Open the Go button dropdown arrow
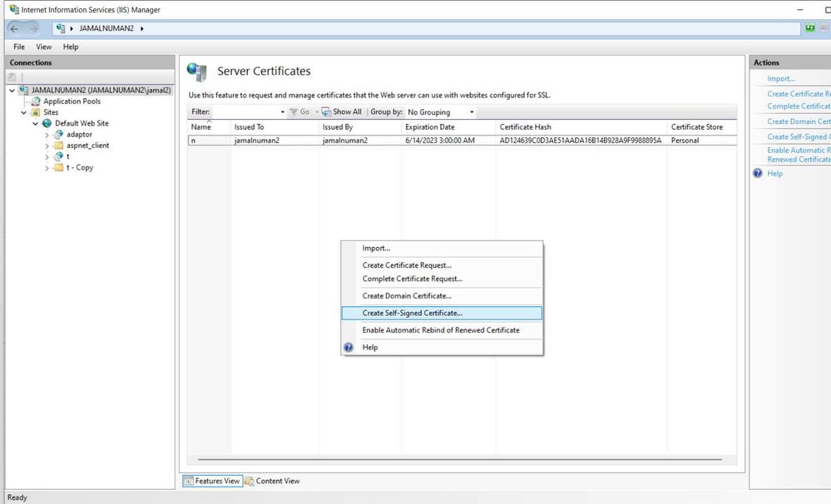 [x=316, y=111]
